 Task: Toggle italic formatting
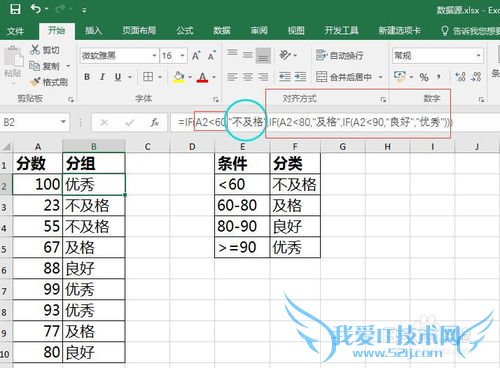point(102,77)
